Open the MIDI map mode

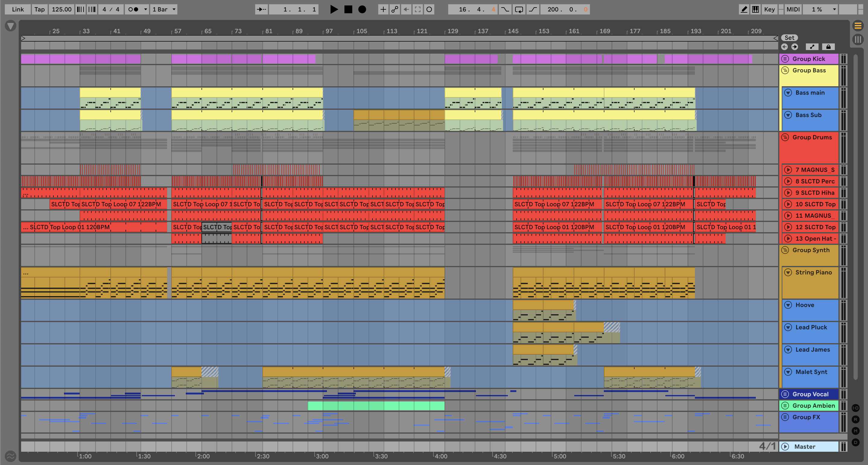point(793,9)
